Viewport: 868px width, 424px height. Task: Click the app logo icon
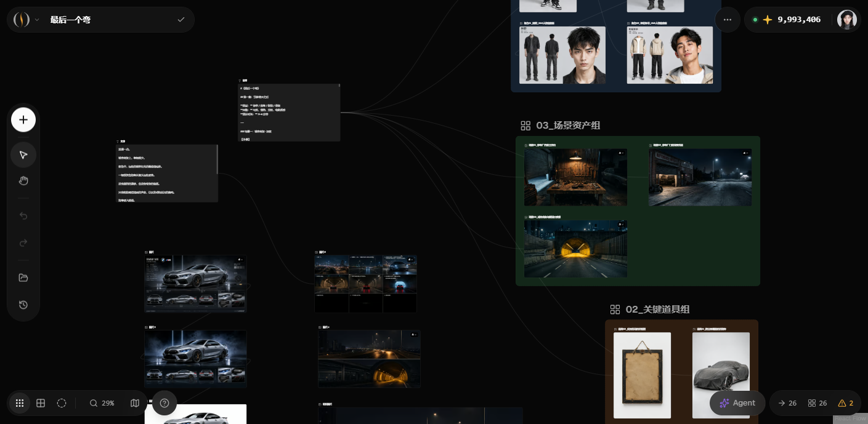22,20
